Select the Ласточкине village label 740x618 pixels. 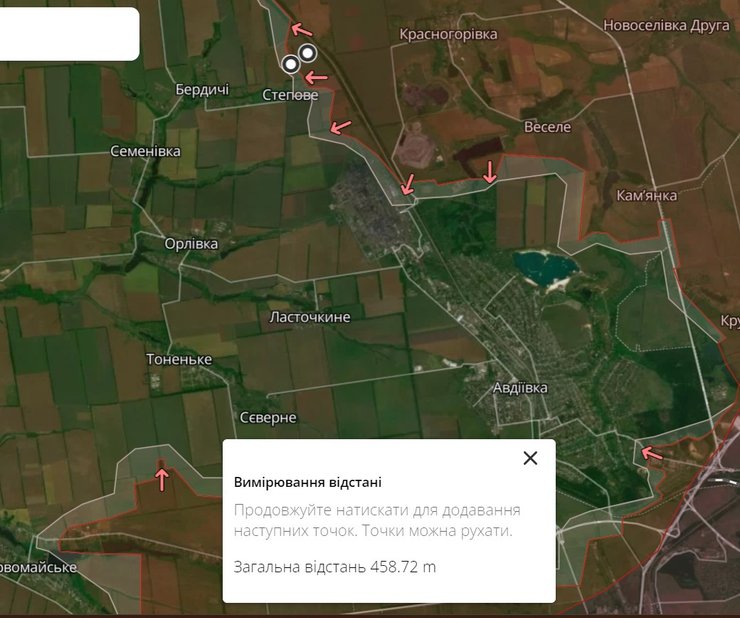[310, 317]
